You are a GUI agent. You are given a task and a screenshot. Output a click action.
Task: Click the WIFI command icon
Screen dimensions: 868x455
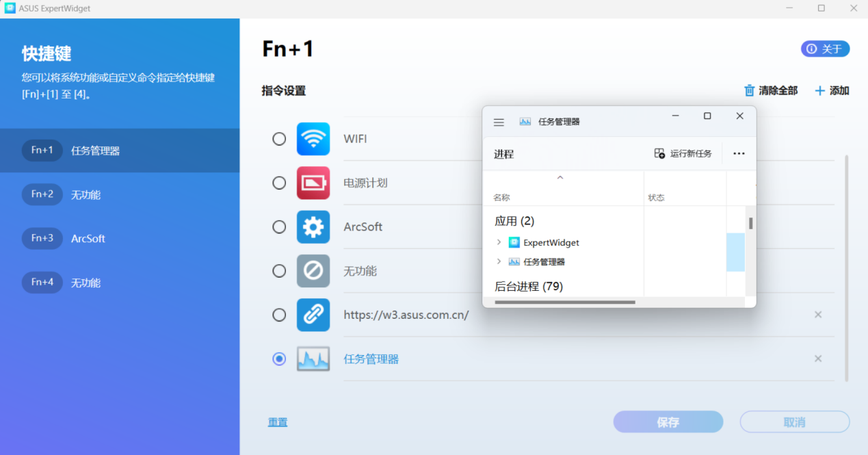point(313,139)
